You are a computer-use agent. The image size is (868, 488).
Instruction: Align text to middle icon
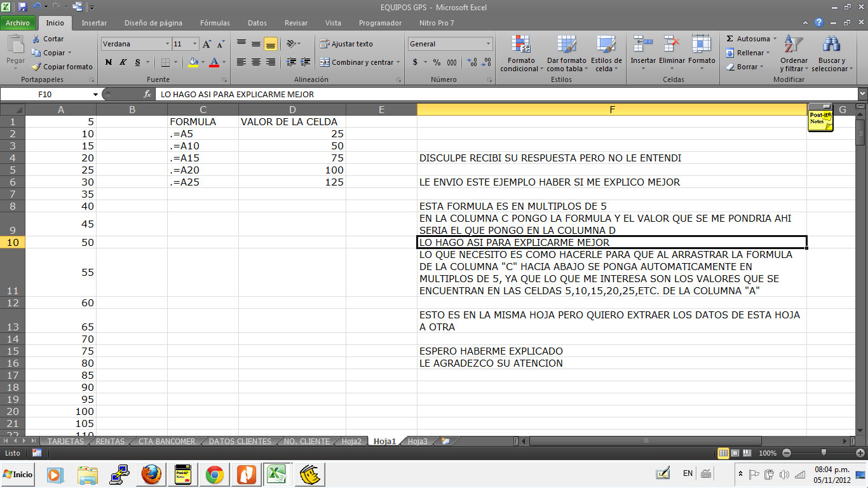pyautogui.click(x=256, y=44)
